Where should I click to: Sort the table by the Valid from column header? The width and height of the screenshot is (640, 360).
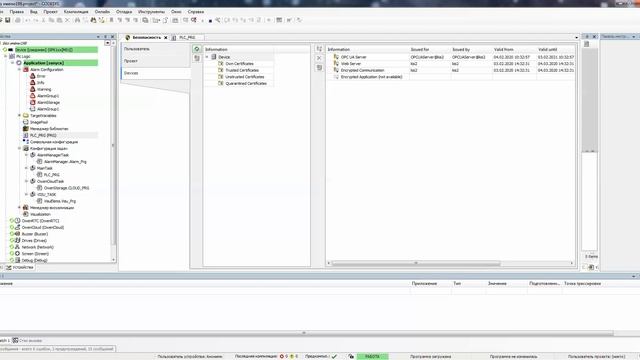(x=503, y=49)
